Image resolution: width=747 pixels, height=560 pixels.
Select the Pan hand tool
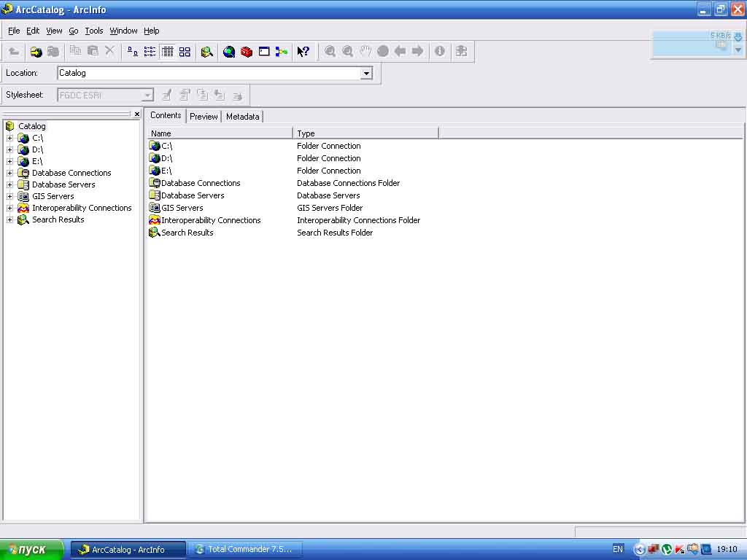pos(365,51)
